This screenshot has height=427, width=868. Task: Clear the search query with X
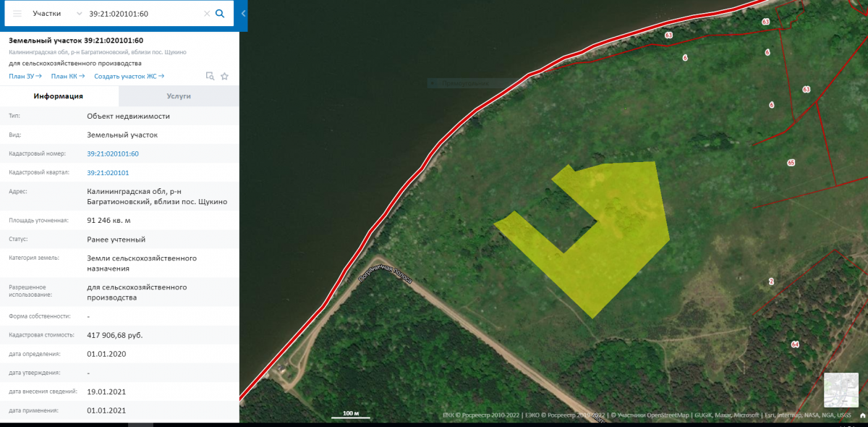[206, 14]
